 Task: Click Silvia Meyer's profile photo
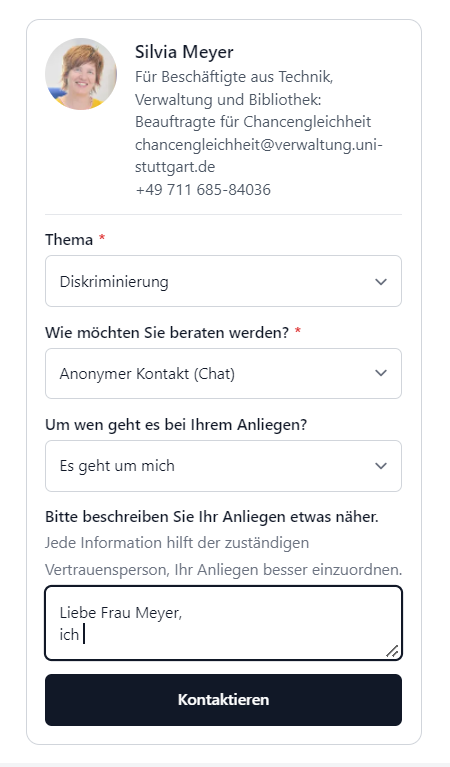(81, 74)
